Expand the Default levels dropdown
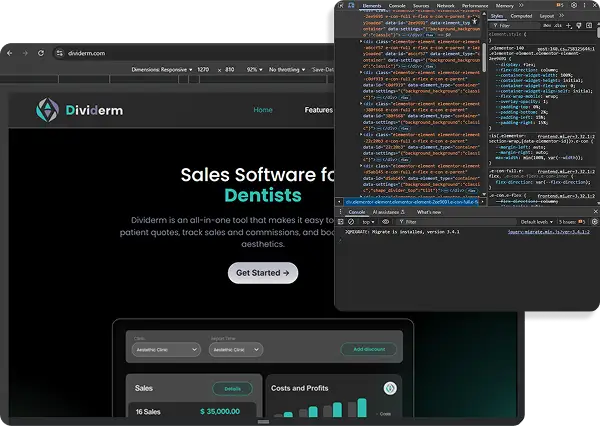 coord(538,221)
